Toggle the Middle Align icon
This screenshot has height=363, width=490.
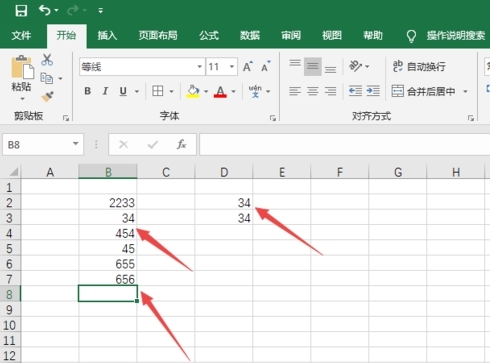pos(313,66)
